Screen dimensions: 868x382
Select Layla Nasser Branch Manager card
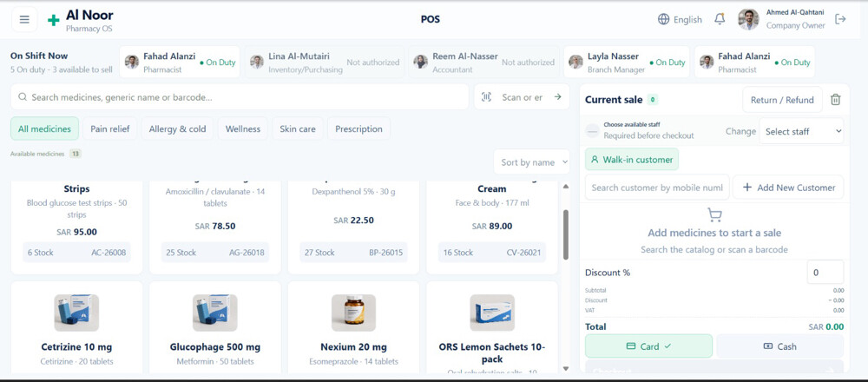coord(627,62)
